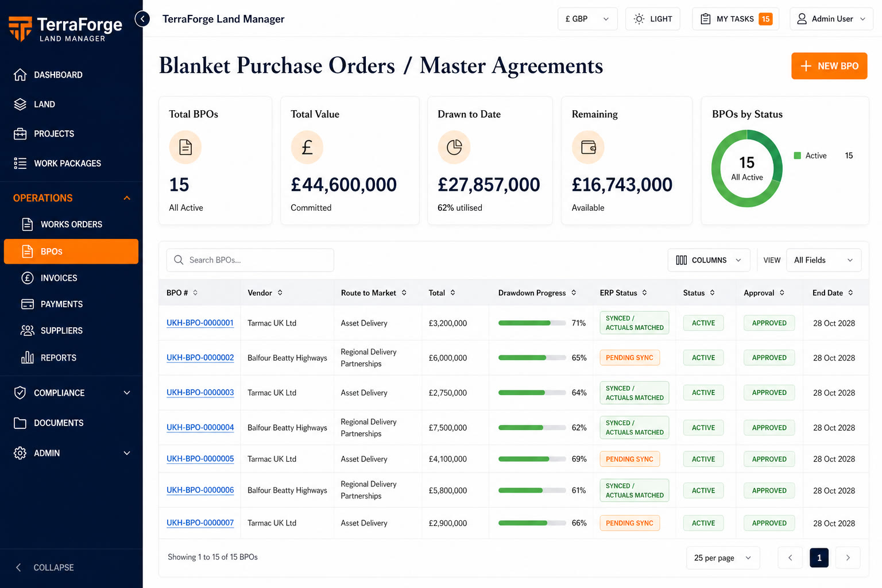Open the Columns dropdown
Image resolution: width=882 pixels, height=588 pixels.
[x=709, y=260]
